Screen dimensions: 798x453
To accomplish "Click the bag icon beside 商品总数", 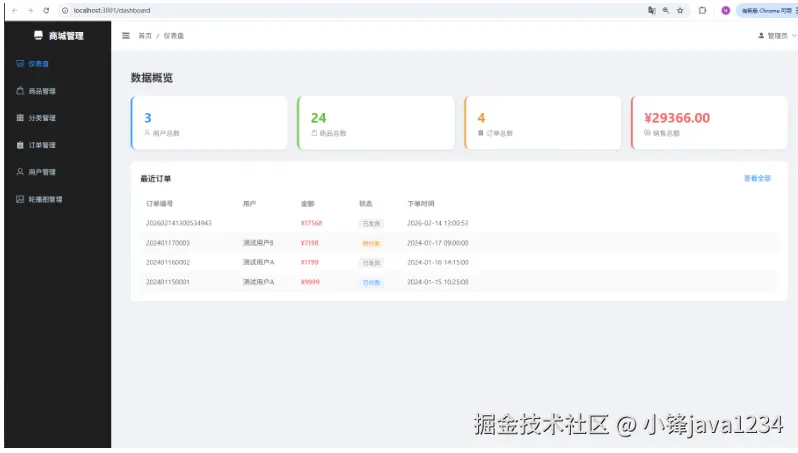I will click(314, 133).
